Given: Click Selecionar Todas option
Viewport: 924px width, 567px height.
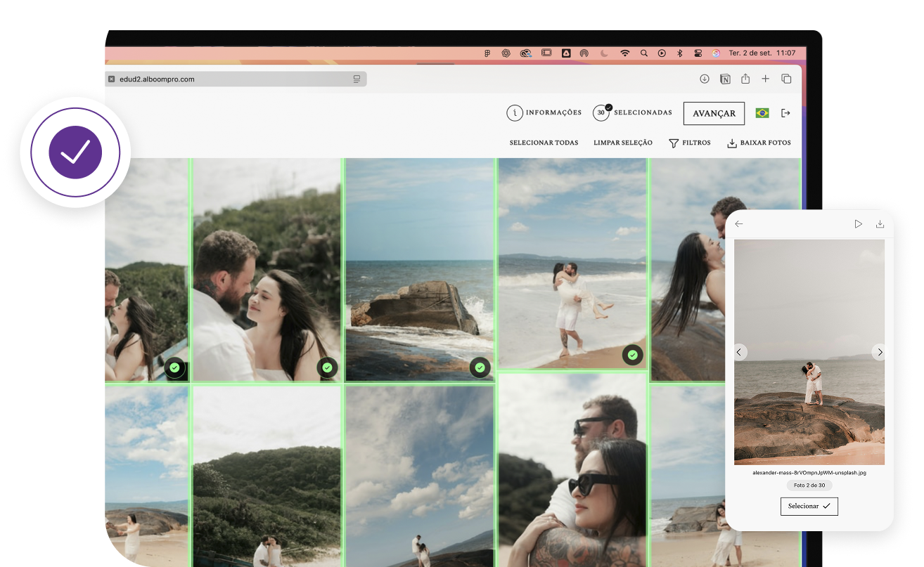Looking at the screenshot, I should point(544,143).
